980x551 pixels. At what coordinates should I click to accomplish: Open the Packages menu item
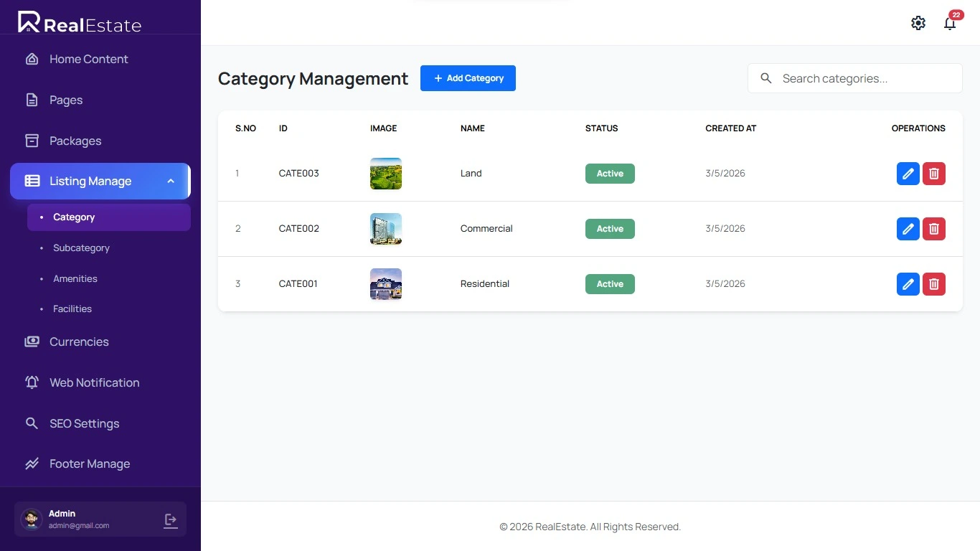75,141
